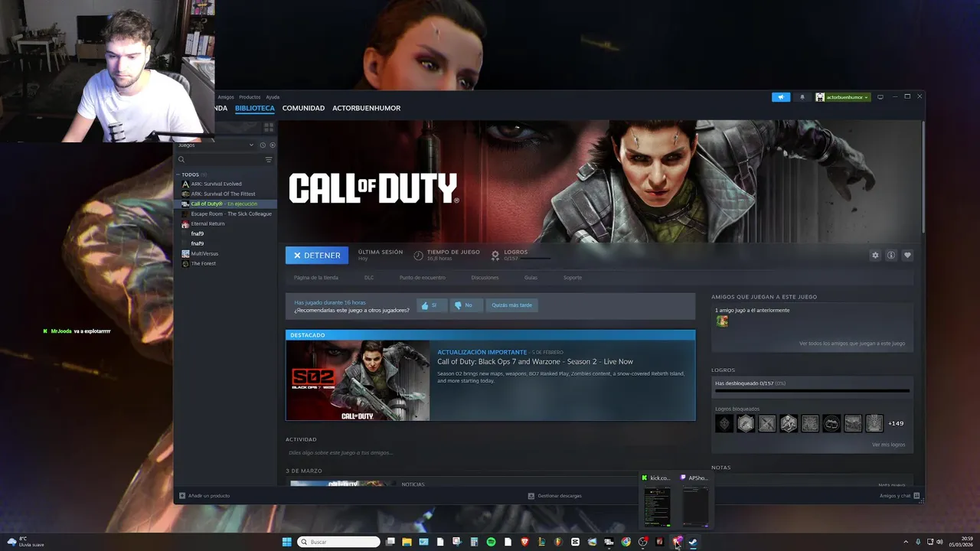Select Call of Duty running entry
Image resolution: width=980 pixels, height=551 pixels.
224,204
